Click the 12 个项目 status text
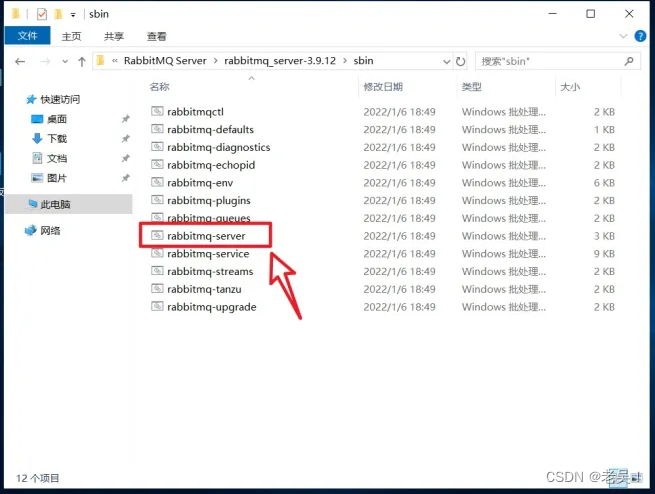 38,478
